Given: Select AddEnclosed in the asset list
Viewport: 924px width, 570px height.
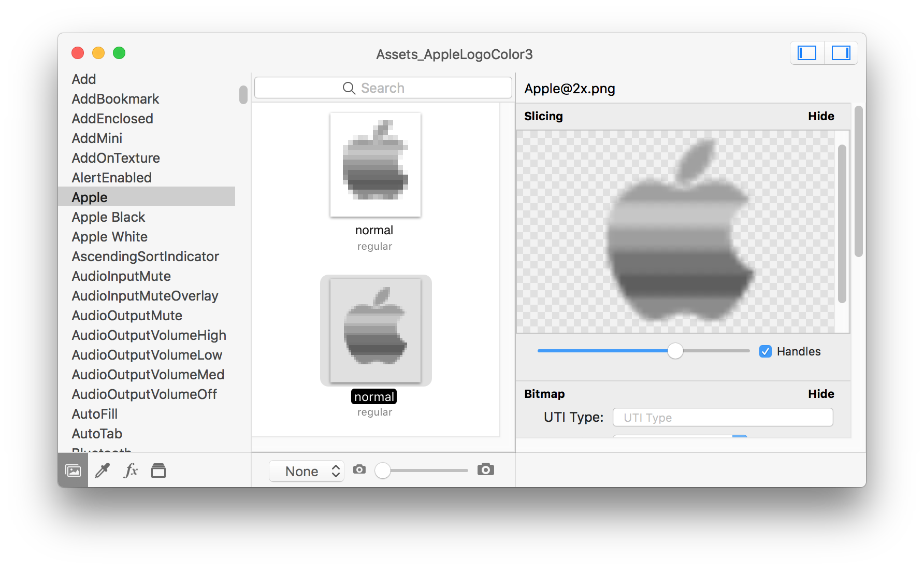Looking at the screenshot, I should tap(147, 119).
